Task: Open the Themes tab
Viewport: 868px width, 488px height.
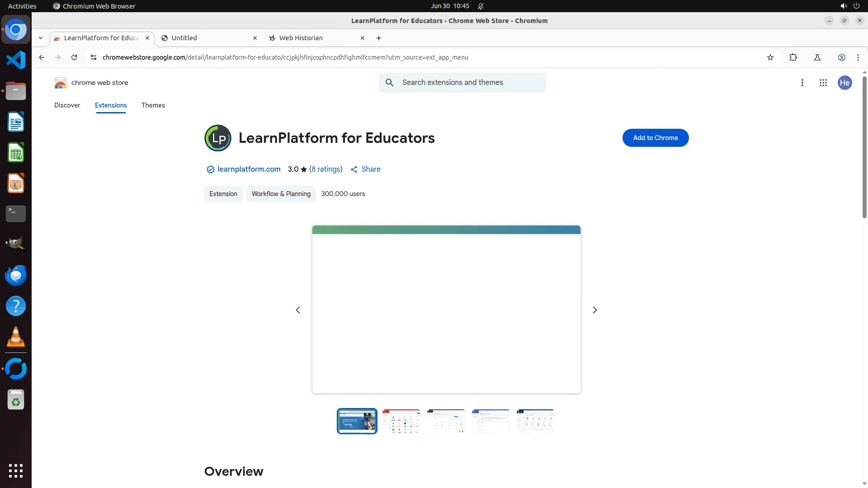Action: [x=153, y=105]
